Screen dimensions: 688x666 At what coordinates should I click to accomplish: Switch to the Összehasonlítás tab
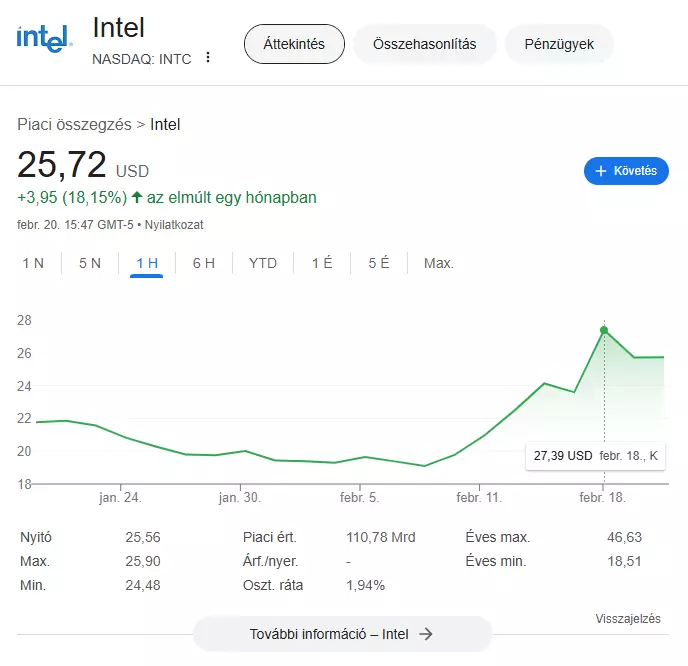[424, 44]
